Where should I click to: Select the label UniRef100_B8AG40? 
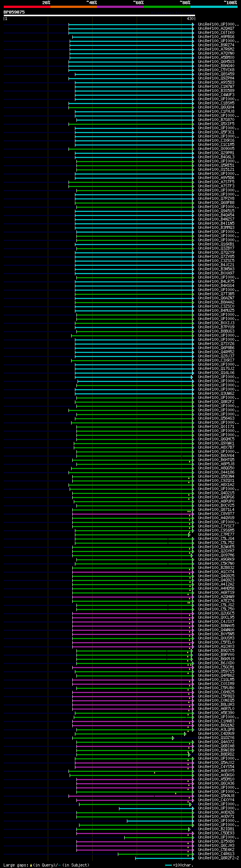pyautogui.click(x=216, y=66)
